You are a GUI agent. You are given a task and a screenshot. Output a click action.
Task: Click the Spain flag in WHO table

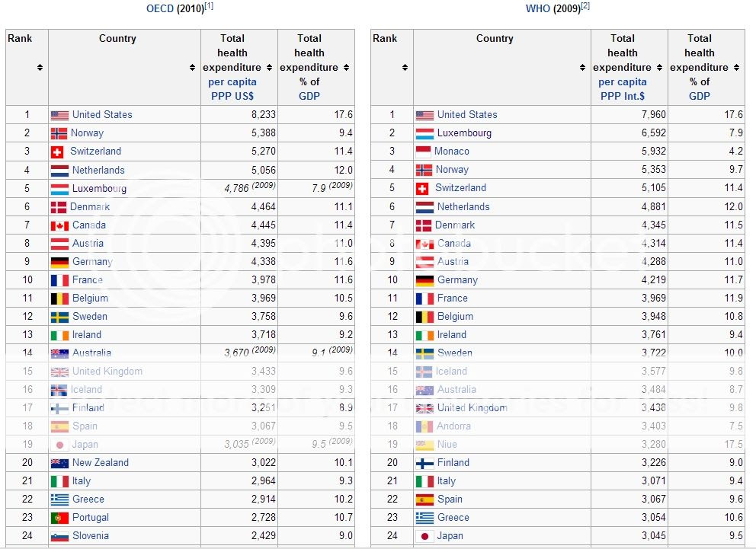424,500
